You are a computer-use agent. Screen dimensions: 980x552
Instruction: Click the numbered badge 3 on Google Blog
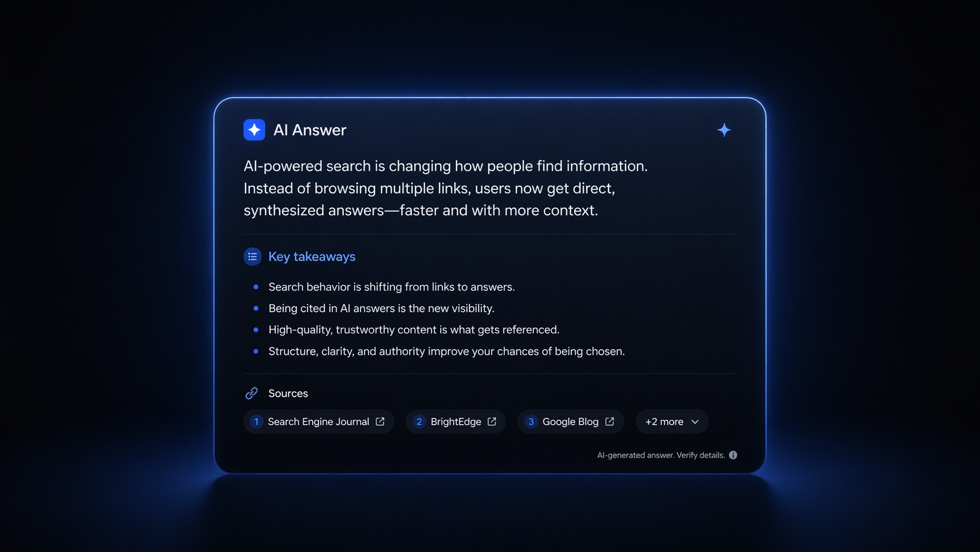(x=531, y=421)
